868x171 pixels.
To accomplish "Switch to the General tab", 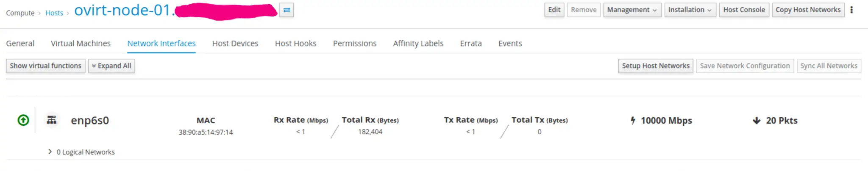I will (x=20, y=44).
